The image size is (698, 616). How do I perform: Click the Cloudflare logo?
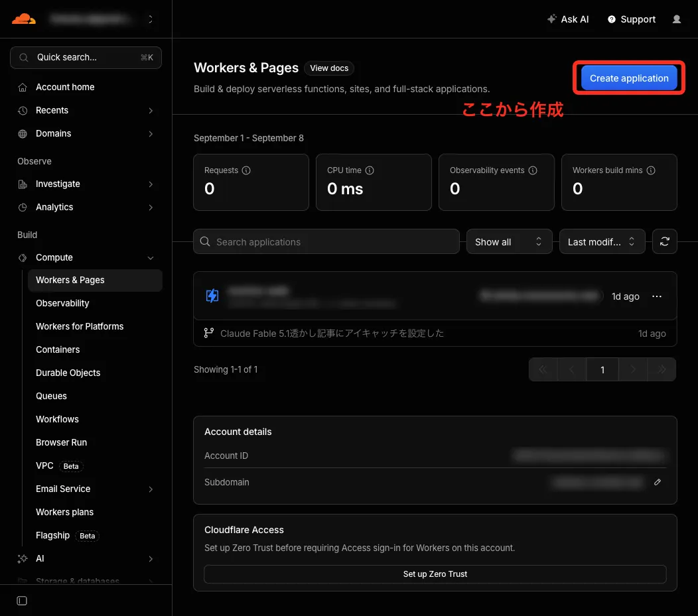click(24, 19)
